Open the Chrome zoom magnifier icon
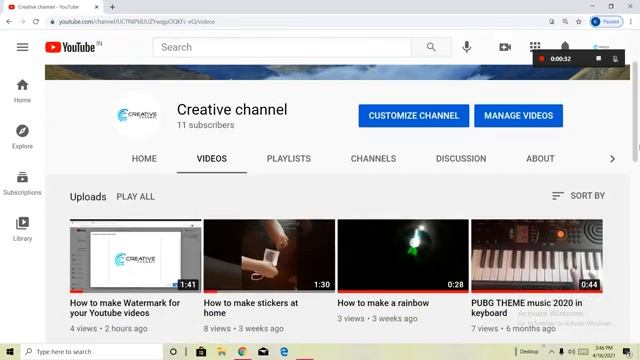 point(565,22)
